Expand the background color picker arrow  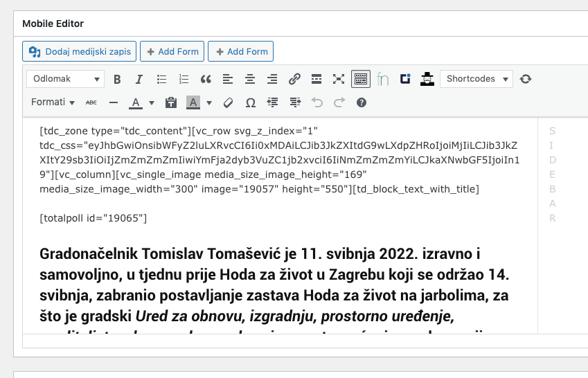tap(209, 102)
